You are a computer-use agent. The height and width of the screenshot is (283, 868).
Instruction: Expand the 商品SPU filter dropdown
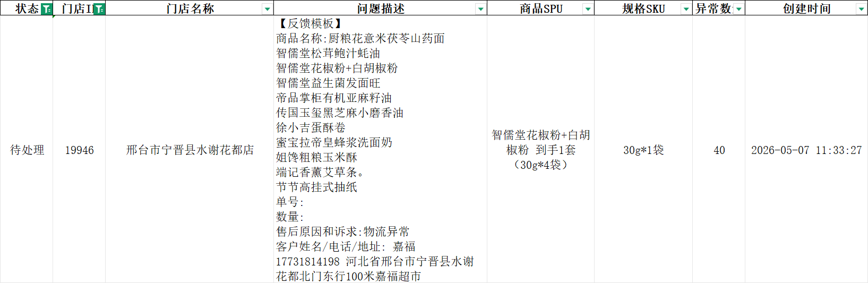588,9
